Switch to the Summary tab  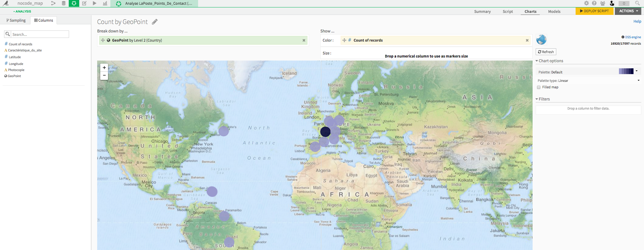tap(482, 12)
